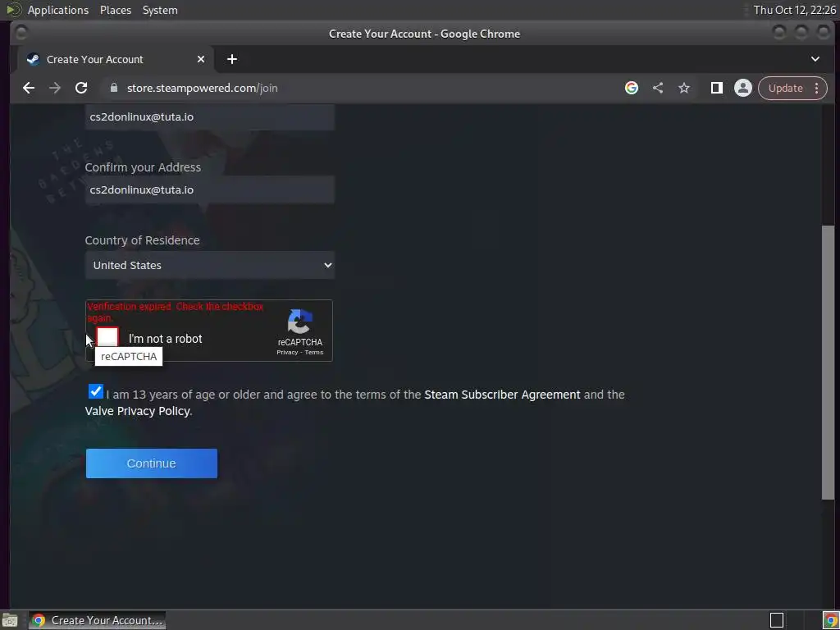Screen dimensions: 840x630
Task: Close the Create Your Account tab
Action: click(201, 59)
